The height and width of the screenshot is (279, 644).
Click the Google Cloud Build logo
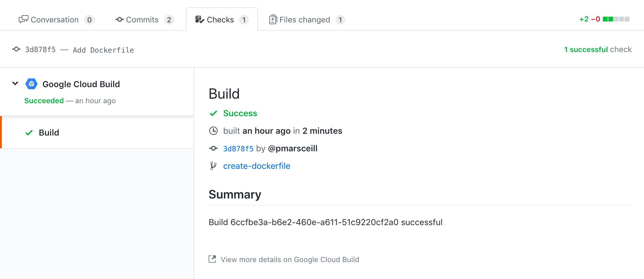[x=31, y=84]
